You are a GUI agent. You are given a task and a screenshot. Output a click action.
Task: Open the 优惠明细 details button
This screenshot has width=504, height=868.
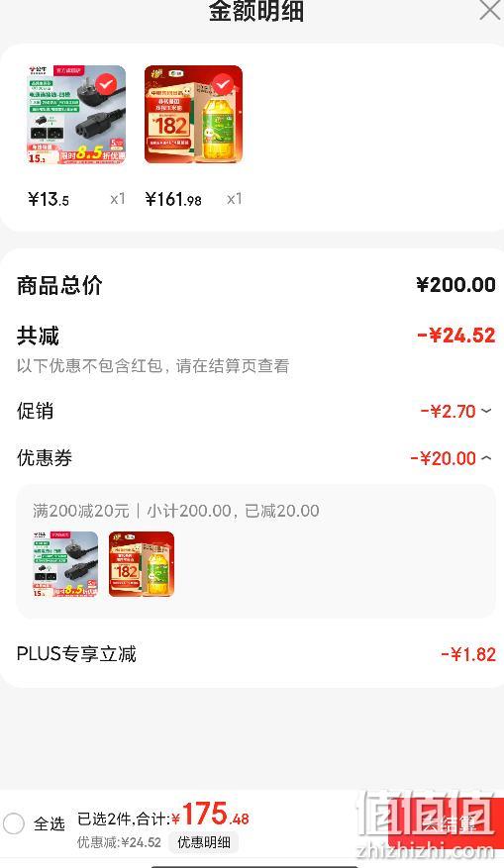pos(203,842)
